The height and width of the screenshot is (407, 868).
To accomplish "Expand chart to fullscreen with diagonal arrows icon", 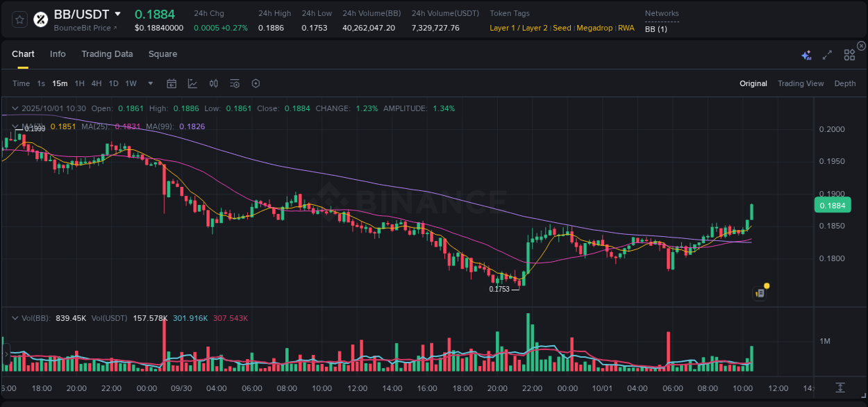I will 827,54.
